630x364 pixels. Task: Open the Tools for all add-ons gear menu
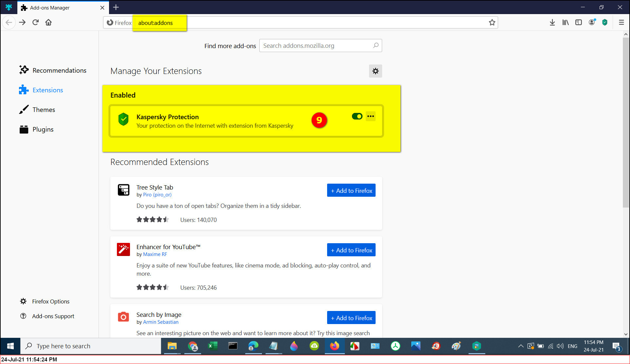click(x=375, y=71)
